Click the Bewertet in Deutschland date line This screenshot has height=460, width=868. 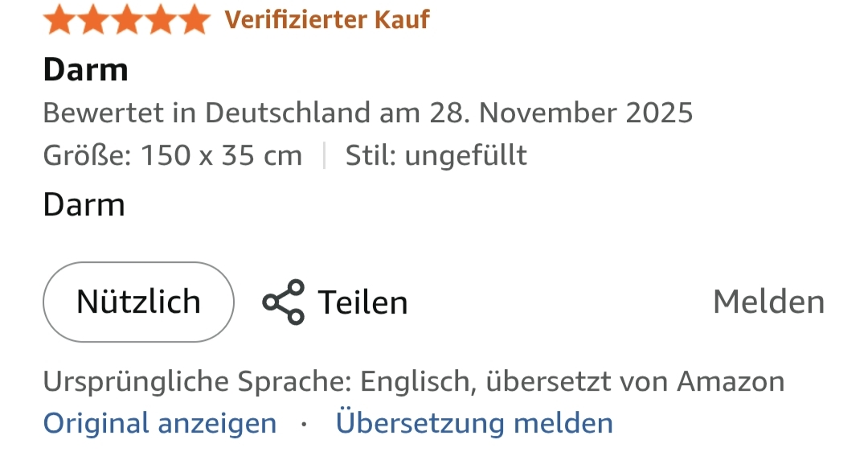tap(367, 113)
